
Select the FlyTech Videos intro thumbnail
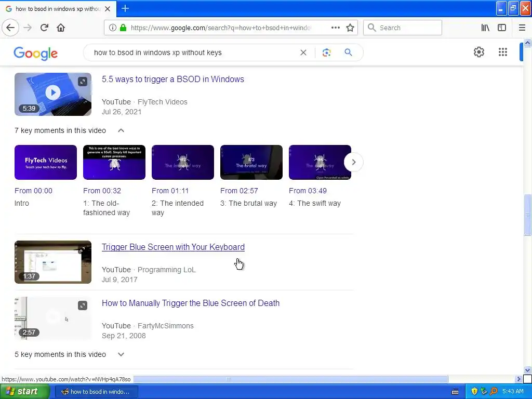click(x=46, y=162)
